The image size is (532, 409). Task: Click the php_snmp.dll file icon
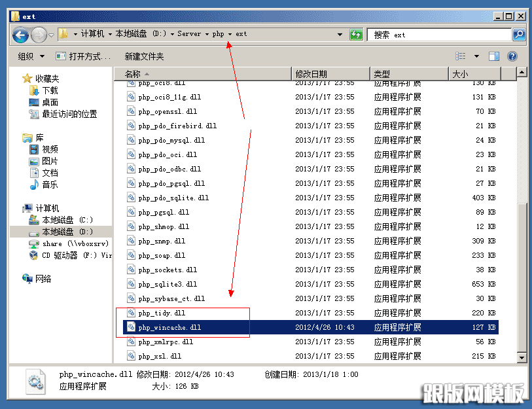click(x=131, y=241)
